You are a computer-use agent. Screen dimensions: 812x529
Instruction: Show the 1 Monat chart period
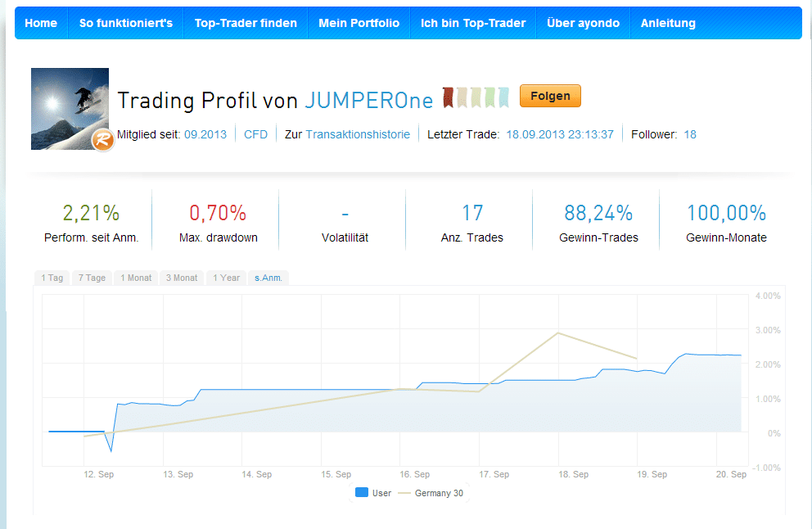(x=136, y=278)
